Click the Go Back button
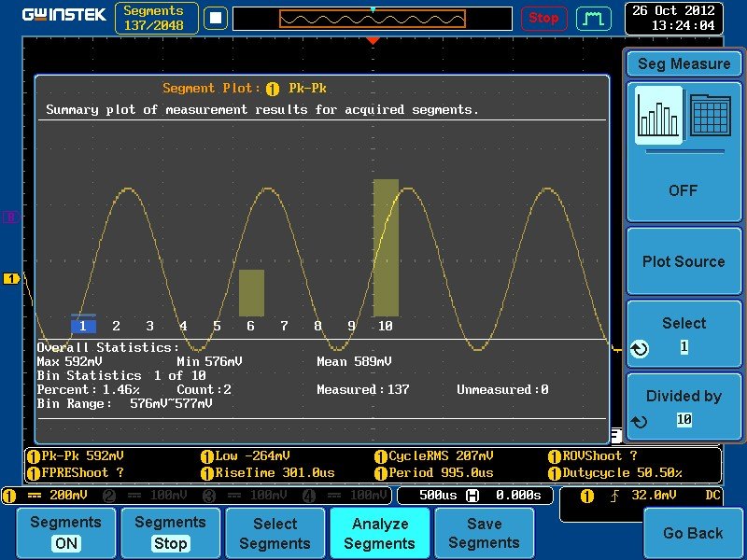This screenshot has height=560, width=747. point(693,533)
